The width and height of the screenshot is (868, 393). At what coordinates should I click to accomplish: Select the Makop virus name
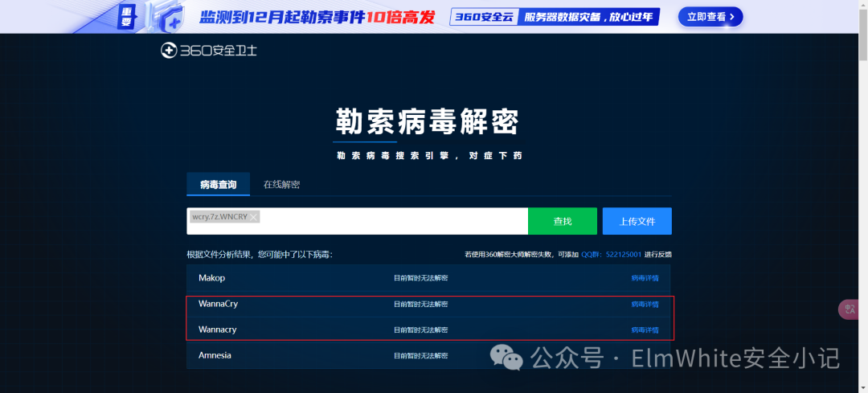pyautogui.click(x=212, y=278)
